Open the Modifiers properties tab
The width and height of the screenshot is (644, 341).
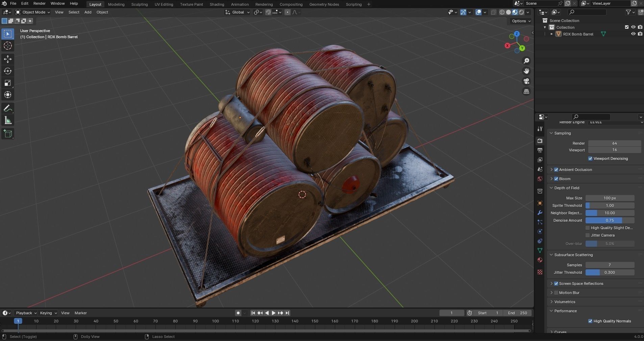click(x=540, y=213)
